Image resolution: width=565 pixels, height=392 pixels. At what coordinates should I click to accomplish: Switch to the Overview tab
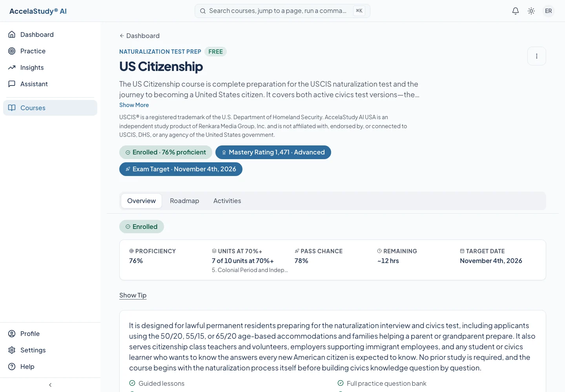141,201
